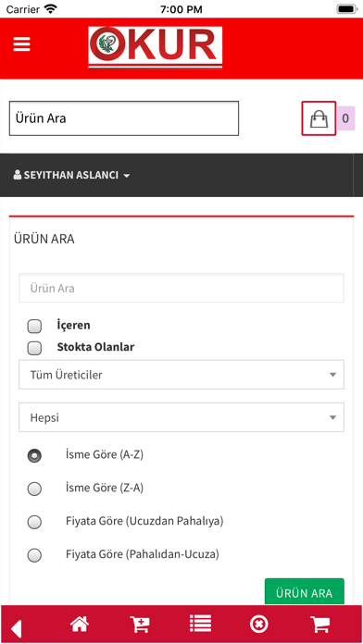
Task: Click the Stokta Olanlar label text
Action: [95, 347]
